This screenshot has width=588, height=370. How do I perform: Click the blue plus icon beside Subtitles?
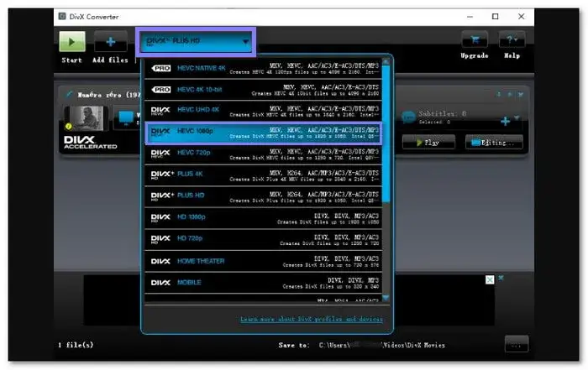(x=505, y=121)
